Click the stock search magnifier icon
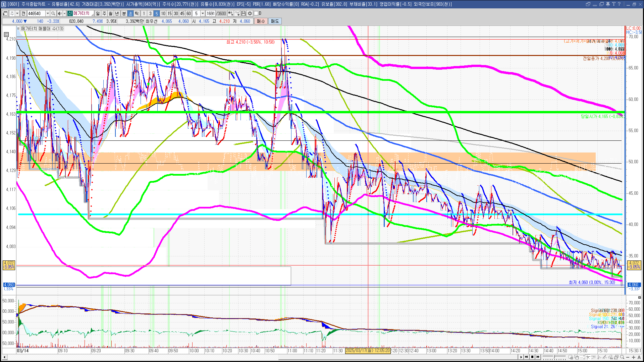 coord(53,13)
